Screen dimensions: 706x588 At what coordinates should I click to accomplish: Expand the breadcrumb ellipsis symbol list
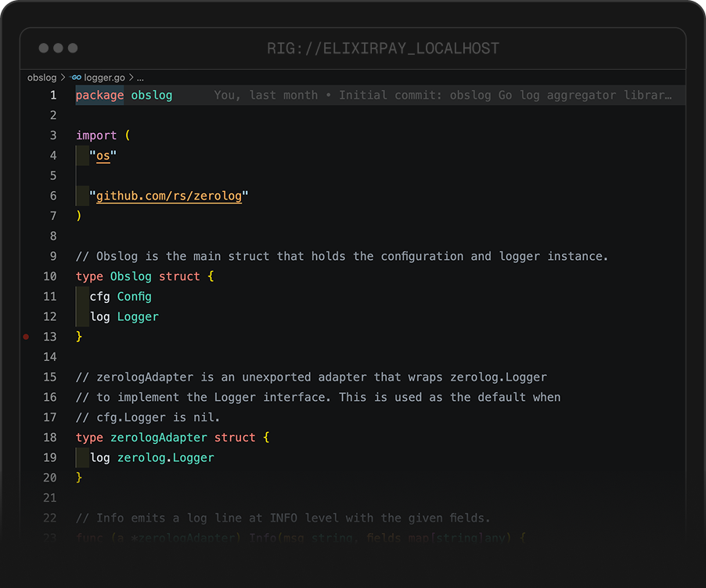coord(140,78)
